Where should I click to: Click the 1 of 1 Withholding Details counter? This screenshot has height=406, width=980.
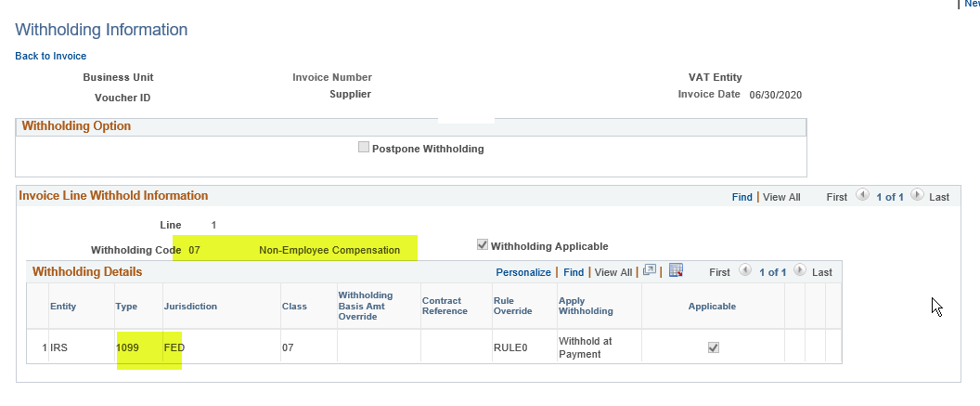[773, 272]
